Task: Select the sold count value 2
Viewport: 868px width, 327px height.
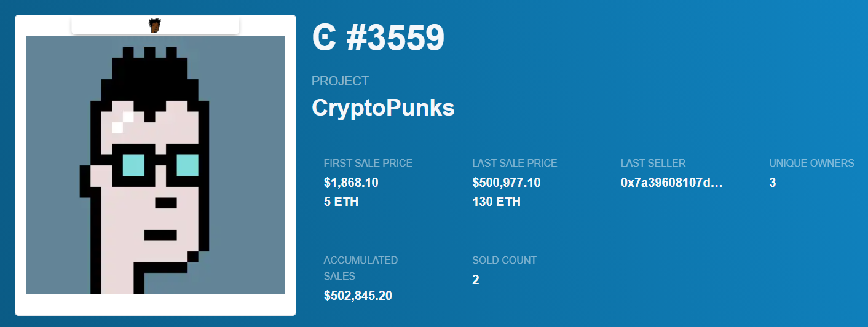Action: (x=476, y=280)
